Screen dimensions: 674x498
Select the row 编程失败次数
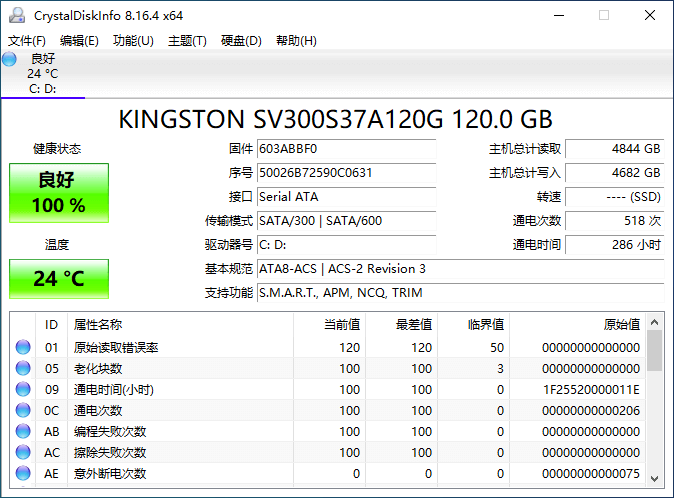pos(328,431)
